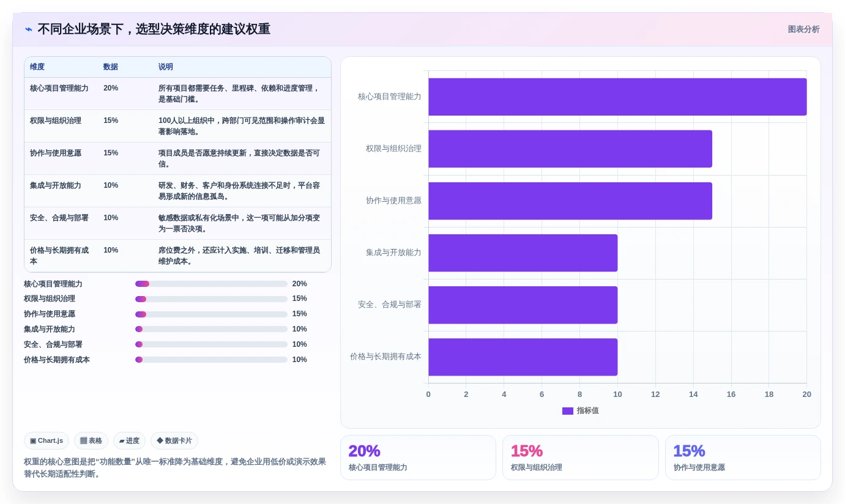Click the 不同企业场景下 page title
The width and height of the screenshot is (845, 504).
pyautogui.click(x=154, y=29)
